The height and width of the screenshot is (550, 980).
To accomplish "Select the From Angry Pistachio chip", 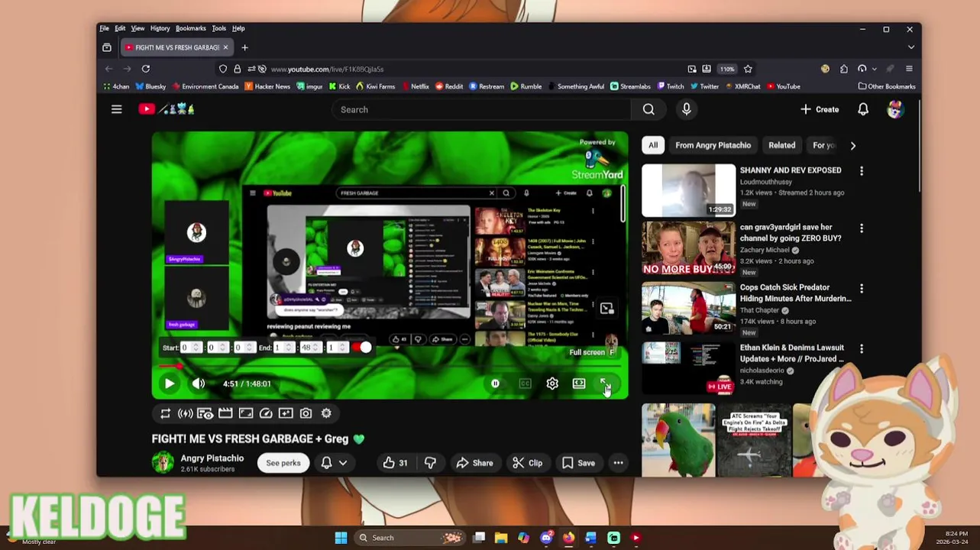I will pos(713,145).
